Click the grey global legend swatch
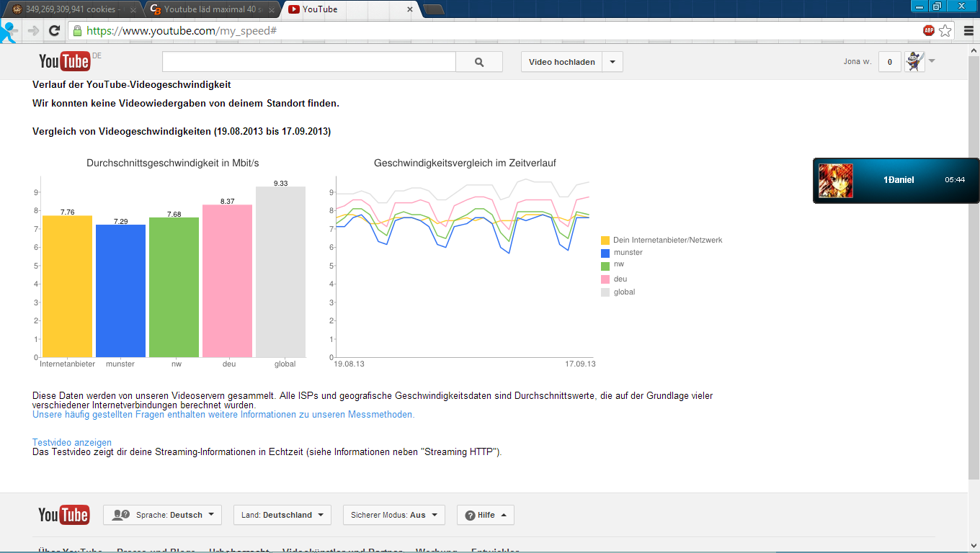 click(605, 292)
